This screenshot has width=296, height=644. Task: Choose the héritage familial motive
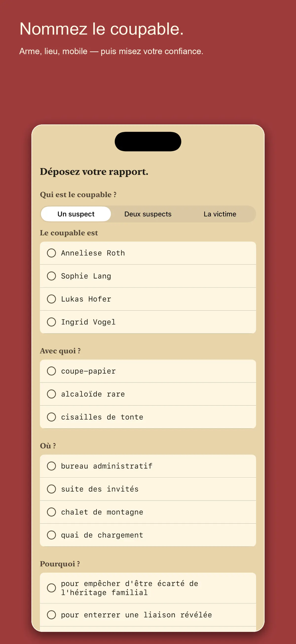148,588
